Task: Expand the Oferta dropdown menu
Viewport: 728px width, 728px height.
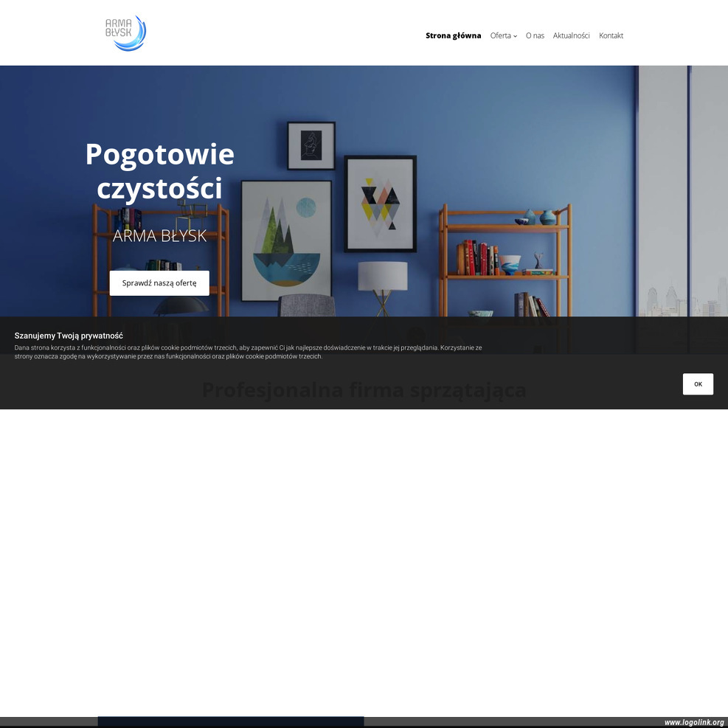Action: pos(503,35)
